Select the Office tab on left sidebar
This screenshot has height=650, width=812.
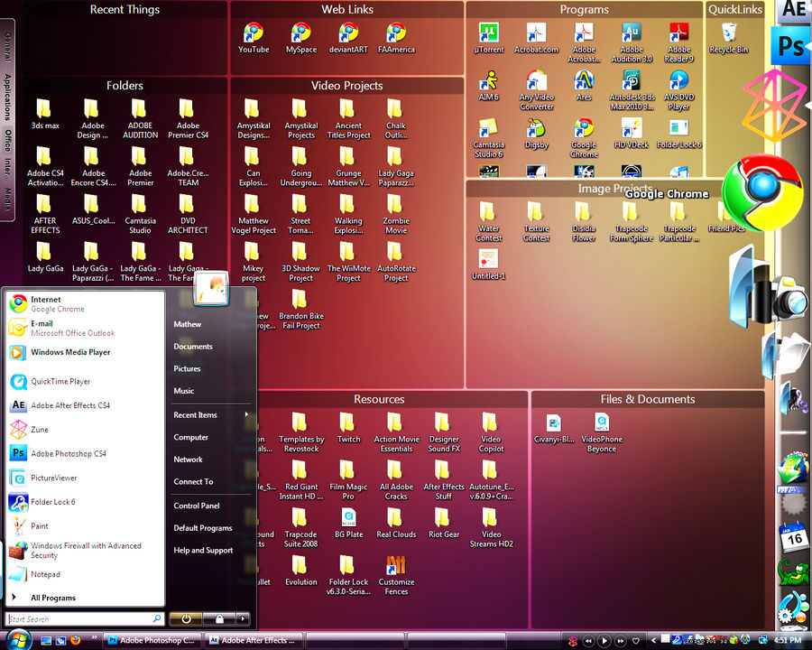[x=7, y=140]
